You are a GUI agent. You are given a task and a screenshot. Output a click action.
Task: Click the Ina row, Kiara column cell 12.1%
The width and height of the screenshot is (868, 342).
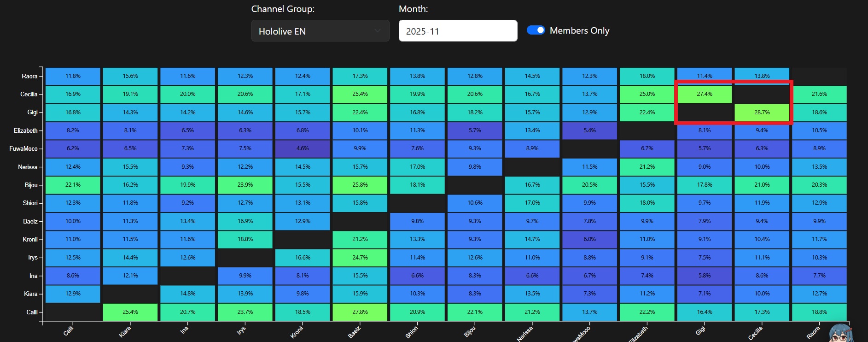[x=130, y=276]
